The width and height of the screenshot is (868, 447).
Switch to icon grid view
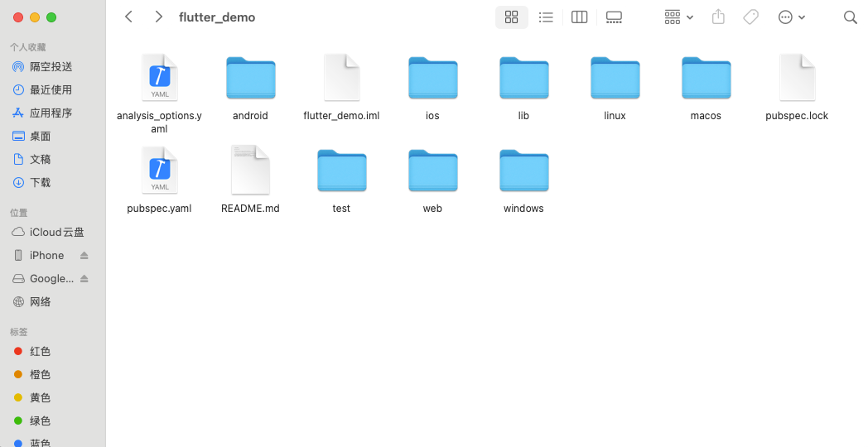tap(512, 17)
